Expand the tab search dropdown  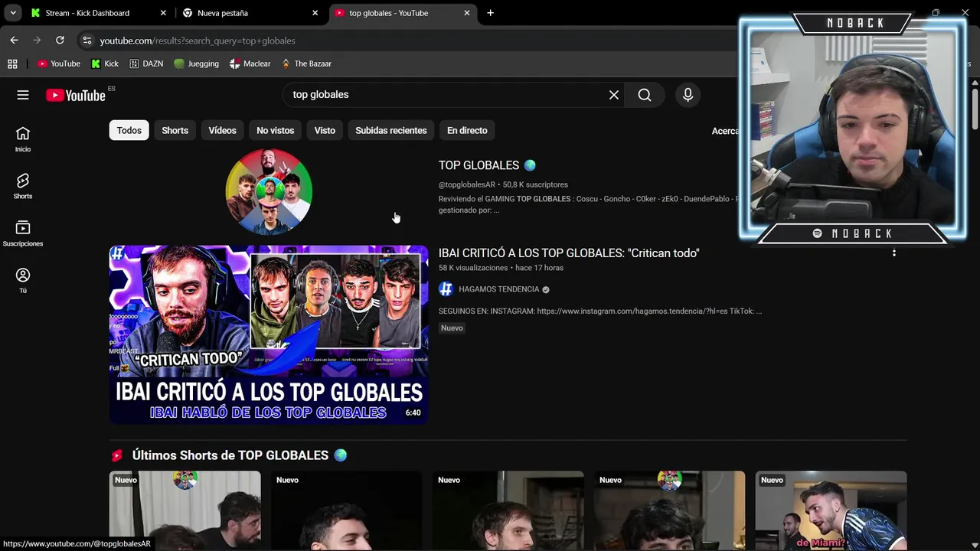(x=13, y=13)
